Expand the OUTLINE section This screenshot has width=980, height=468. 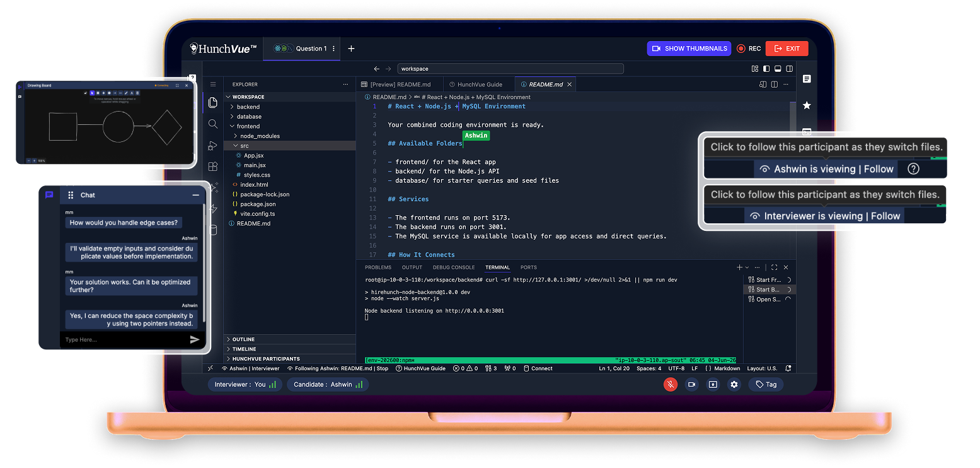(290, 339)
